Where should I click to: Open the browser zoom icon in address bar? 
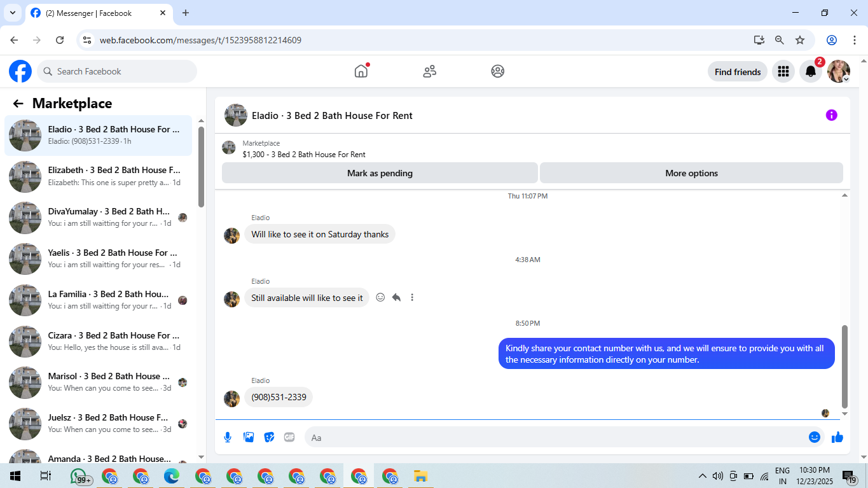coord(780,40)
